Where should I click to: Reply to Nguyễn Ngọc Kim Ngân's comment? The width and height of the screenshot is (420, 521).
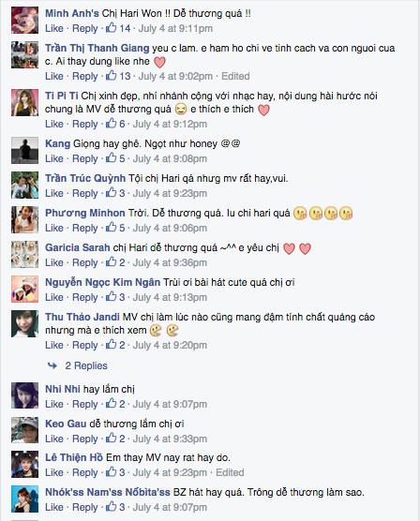85,297
